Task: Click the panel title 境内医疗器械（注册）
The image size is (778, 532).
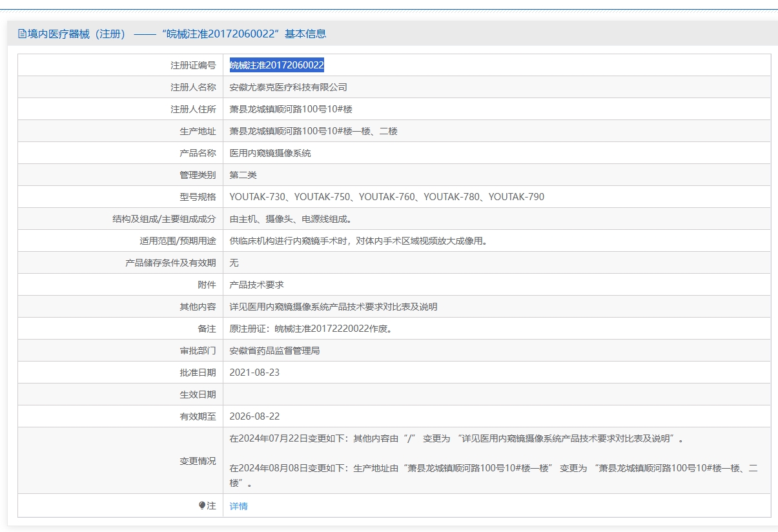Action: coord(76,34)
